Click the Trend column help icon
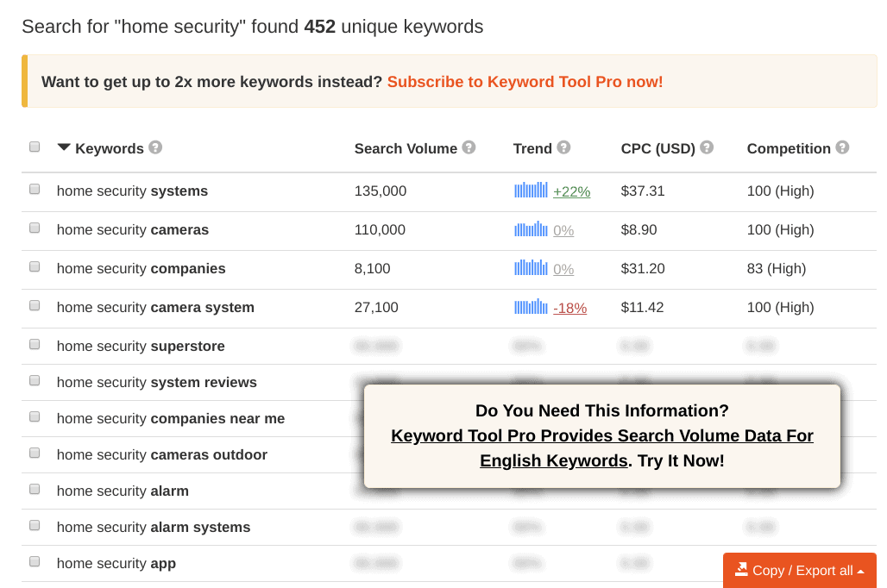This screenshot has width=887, height=588. (x=563, y=147)
